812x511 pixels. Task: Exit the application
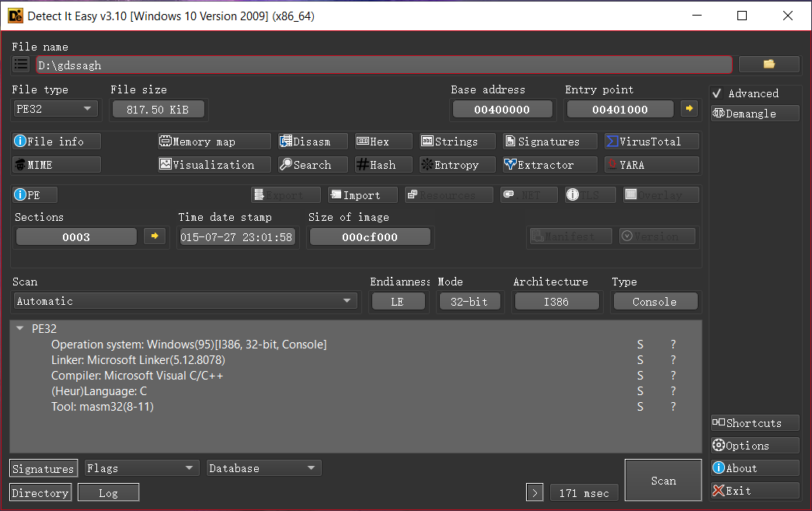point(754,490)
